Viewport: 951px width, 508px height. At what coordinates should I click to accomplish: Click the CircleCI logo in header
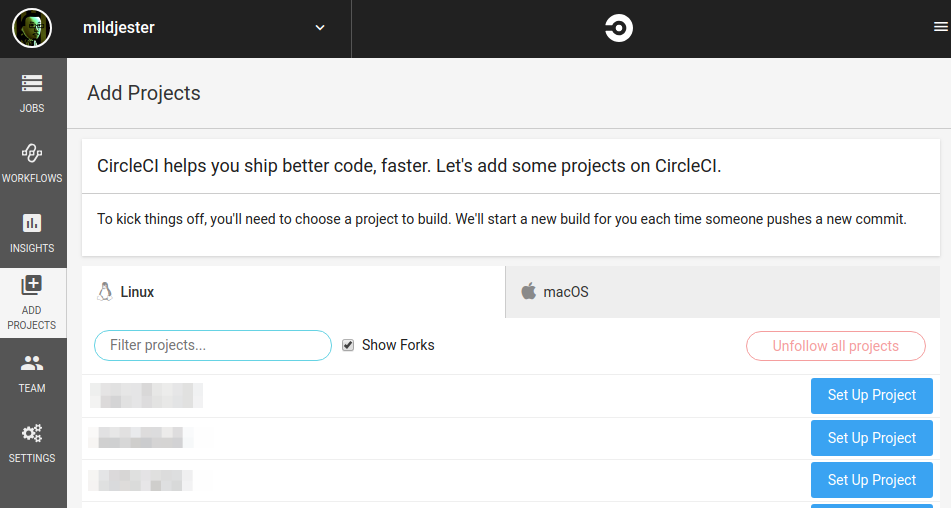click(619, 28)
